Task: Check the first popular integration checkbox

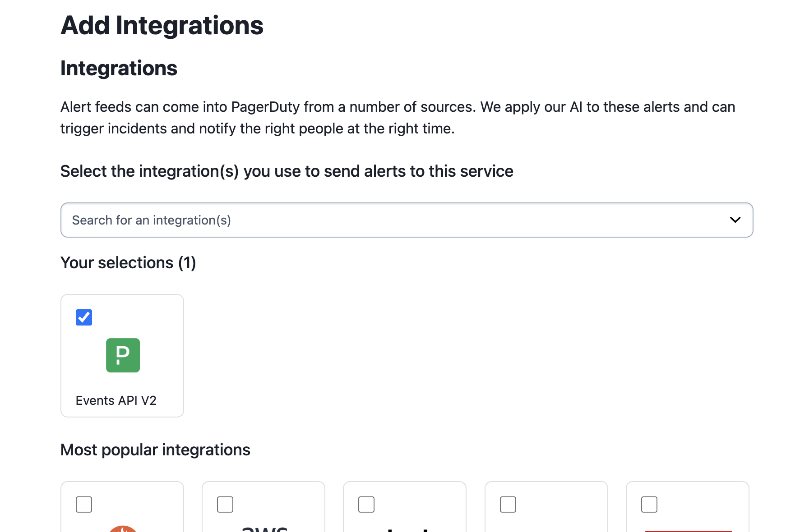Action: pos(84,505)
